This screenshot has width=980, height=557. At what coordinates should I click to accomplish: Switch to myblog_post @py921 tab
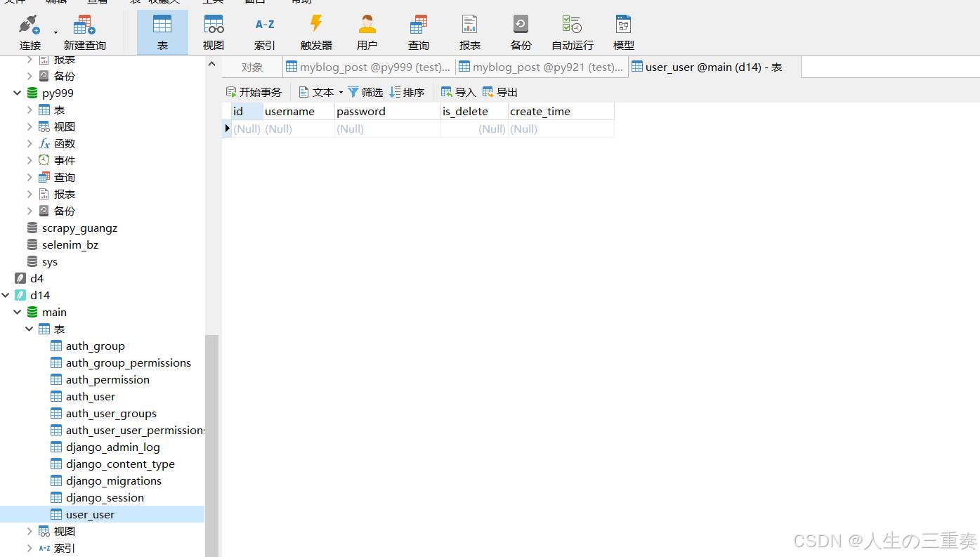coord(542,67)
